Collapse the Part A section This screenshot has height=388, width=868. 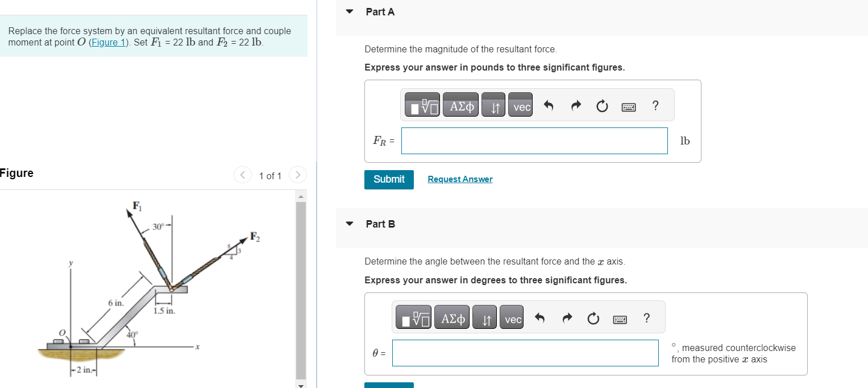[348, 11]
